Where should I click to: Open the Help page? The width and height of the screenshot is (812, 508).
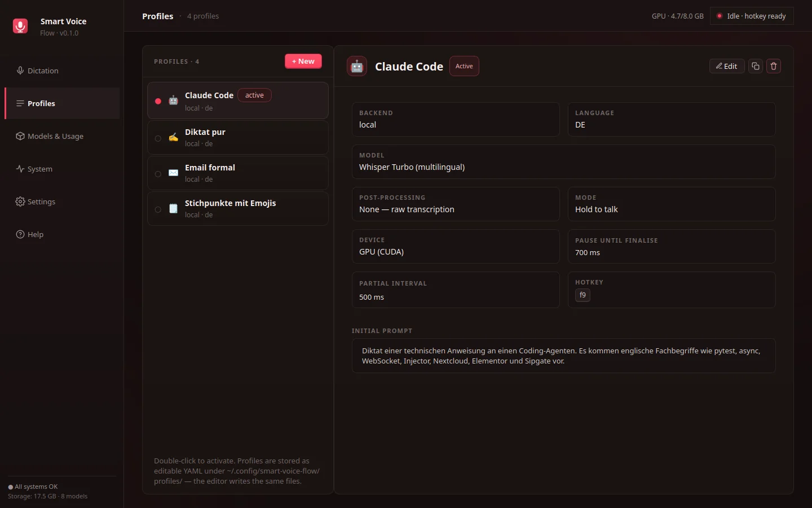coord(62,234)
